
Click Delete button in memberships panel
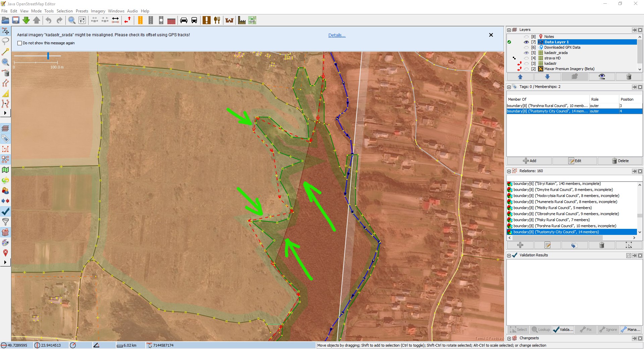[620, 161]
